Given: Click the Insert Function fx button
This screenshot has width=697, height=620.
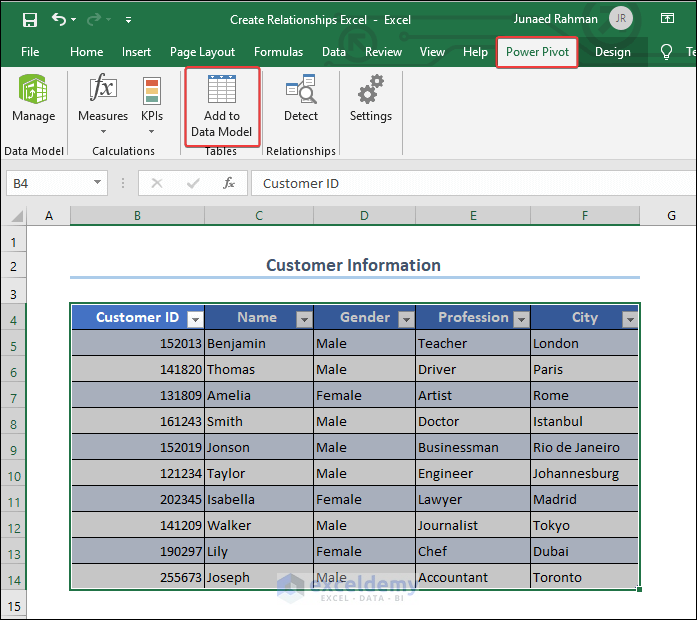Looking at the screenshot, I should coord(229,183).
